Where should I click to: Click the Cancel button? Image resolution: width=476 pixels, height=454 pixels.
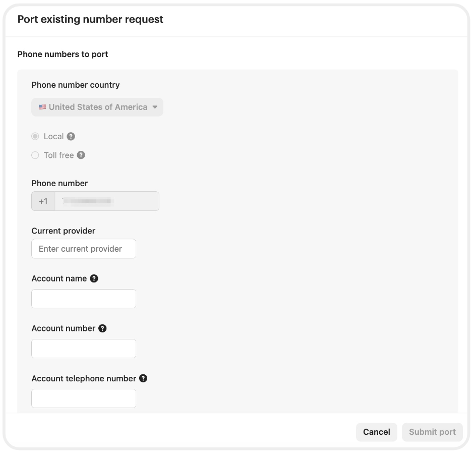(377, 432)
